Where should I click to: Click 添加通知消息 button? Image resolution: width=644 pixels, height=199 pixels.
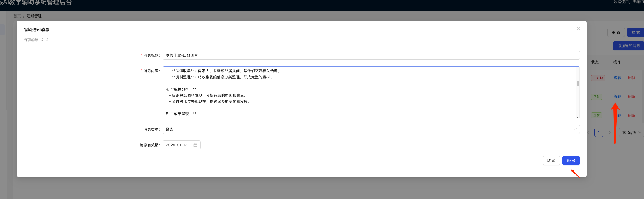pyautogui.click(x=628, y=46)
